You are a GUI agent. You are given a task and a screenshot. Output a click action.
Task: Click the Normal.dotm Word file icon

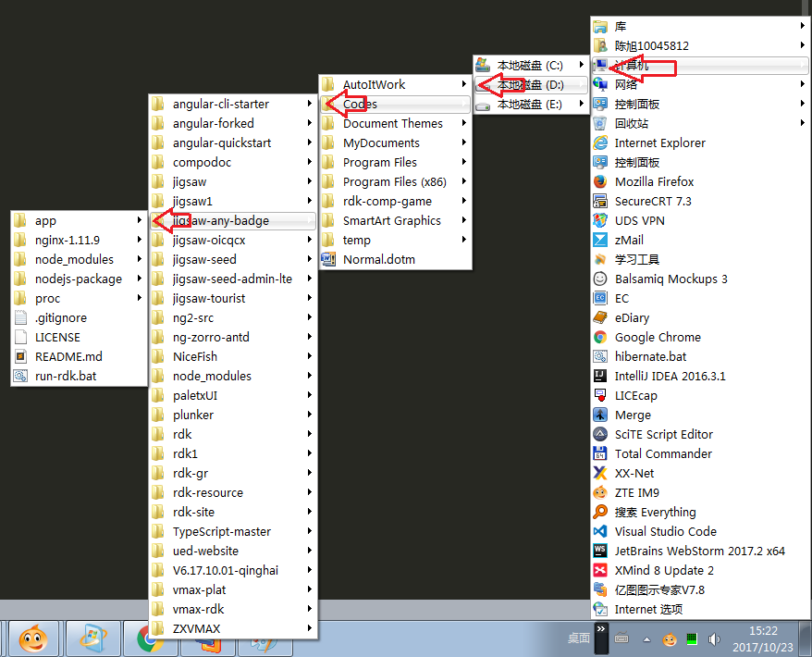328,259
